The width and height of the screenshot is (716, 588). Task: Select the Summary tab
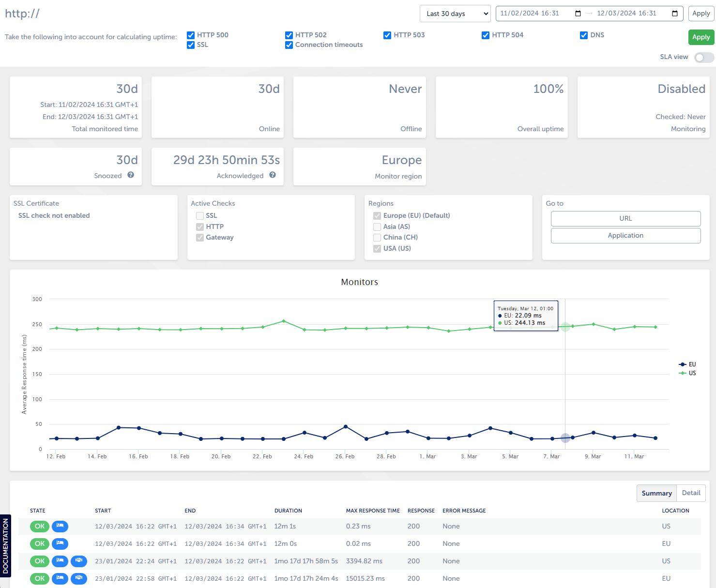656,493
